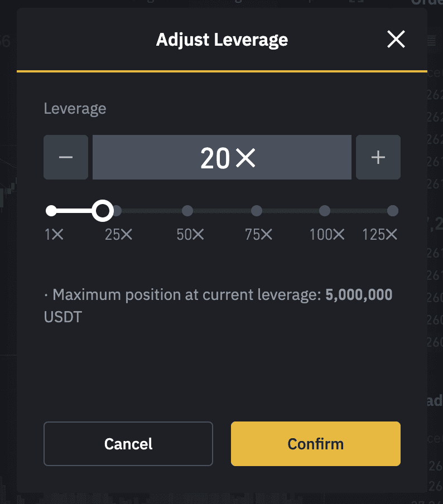Screen dimensions: 443x504
Task: Click slider track between 50× and 75× dots
Action: (x=222, y=211)
